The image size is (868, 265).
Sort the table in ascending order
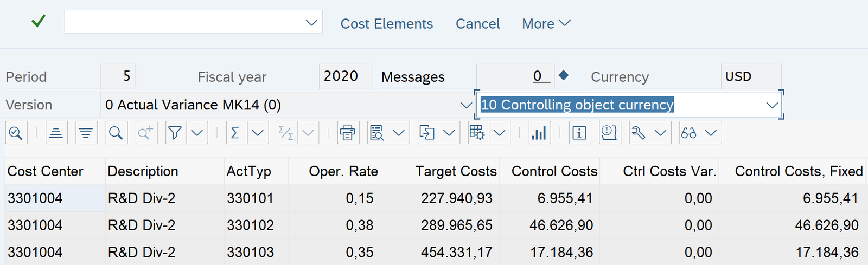click(56, 133)
